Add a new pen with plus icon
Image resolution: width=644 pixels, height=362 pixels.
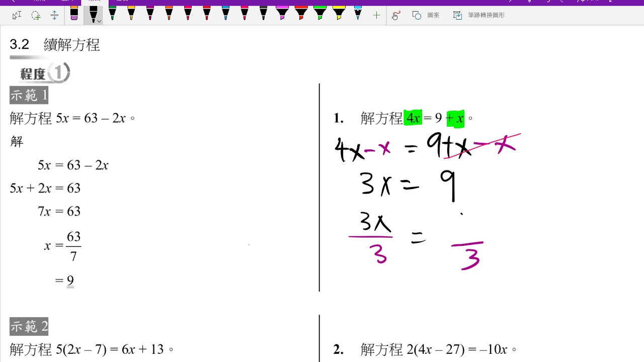(376, 16)
